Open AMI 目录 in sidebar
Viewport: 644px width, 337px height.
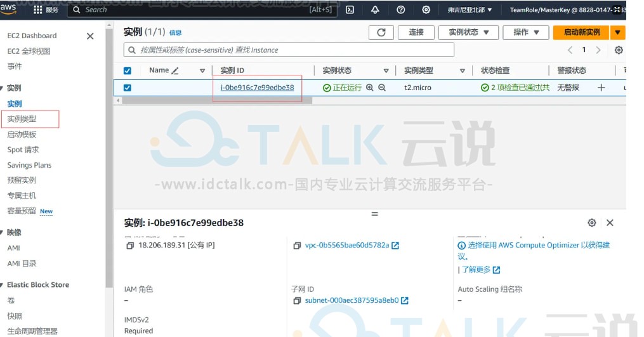pyautogui.click(x=22, y=263)
